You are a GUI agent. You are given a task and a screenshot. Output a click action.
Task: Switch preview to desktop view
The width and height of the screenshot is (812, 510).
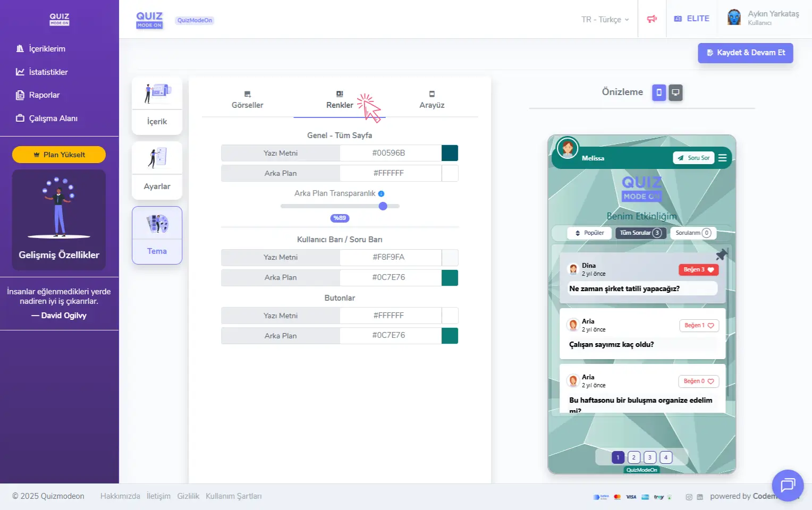point(675,92)
